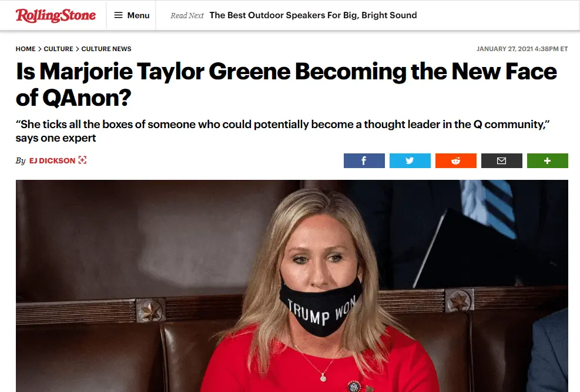Viewport: 580px width, 392px height.
Task: Click the article subheading quote
Action: pos(283,131)
